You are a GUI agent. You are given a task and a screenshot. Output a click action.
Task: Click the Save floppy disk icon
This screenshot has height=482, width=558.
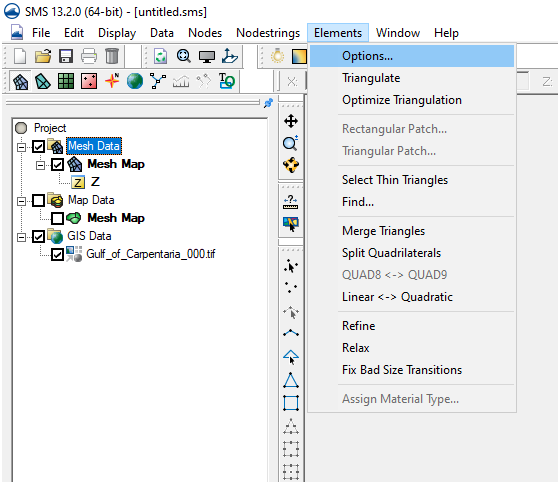click(66, 56)
